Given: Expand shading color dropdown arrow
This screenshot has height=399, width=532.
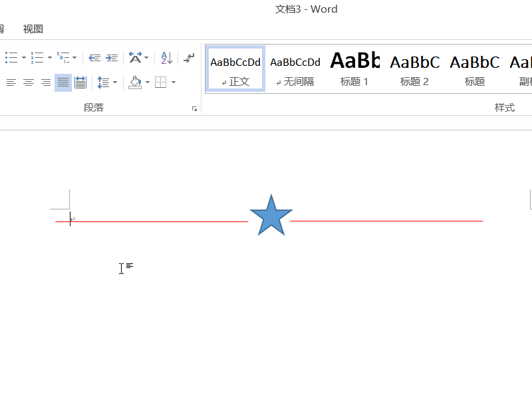Looking at the screenshot, I should (x=148, y=82).
